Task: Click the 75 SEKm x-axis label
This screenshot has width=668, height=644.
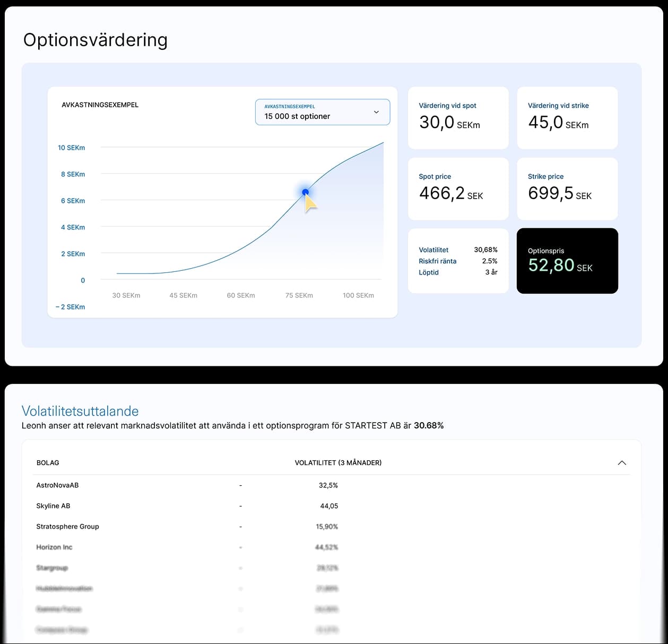Action: [299, 296]
